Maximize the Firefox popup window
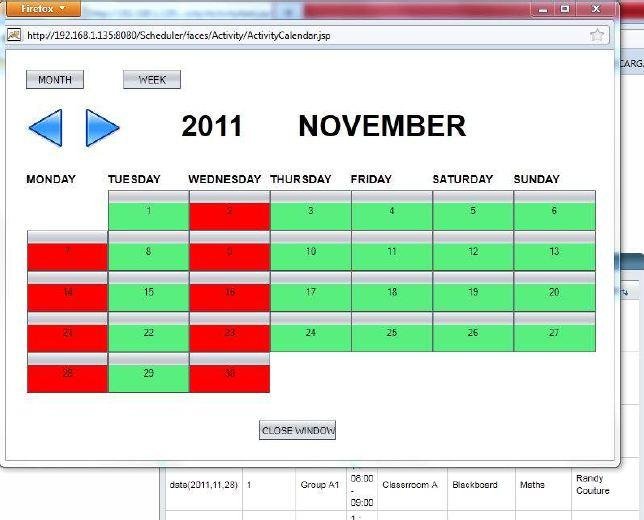This screenshot has width=644, height=520. tap(565, 9)
